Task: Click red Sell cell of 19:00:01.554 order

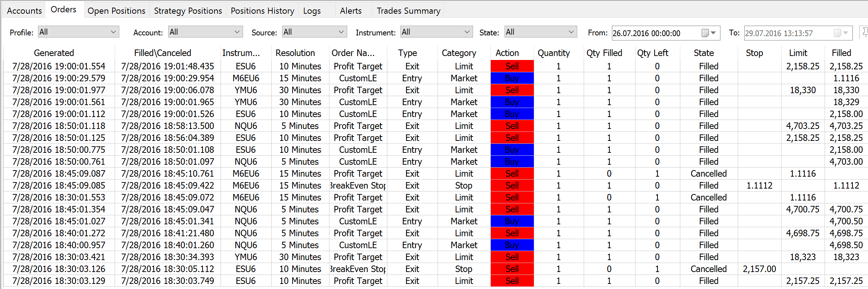Action: click(x=512, y=66)
